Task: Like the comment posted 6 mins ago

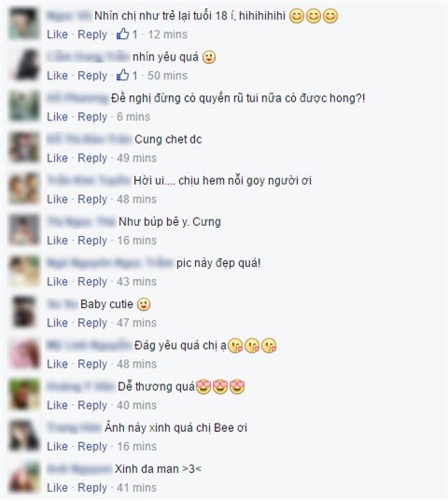Action: click(x=57, y=117)
